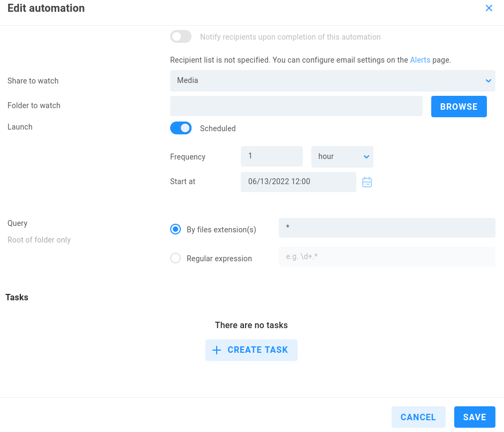Image resolution: width=504 pixels, height=432 pixels.
Task: Add a new task with Create Task
Action: pyautogui.click(x=251, y=350)
